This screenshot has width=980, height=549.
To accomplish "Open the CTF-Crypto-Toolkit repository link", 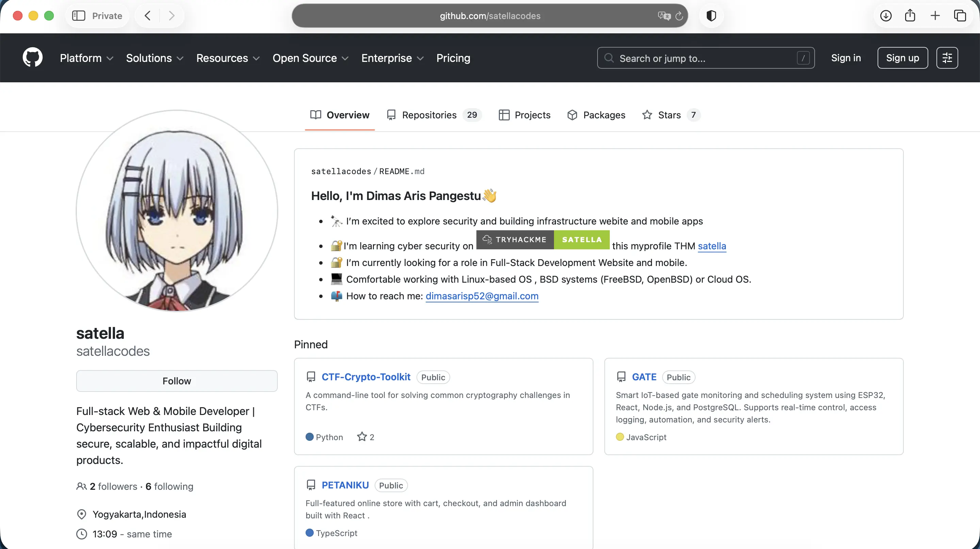I will [x=365, y=377].
